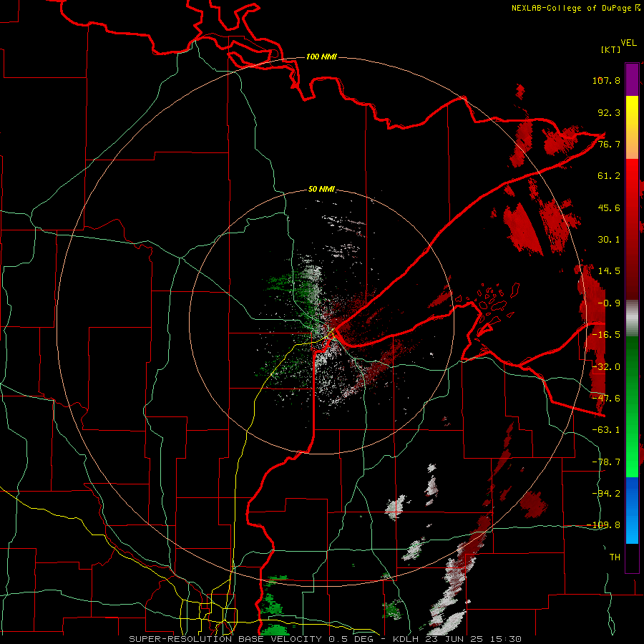Click the 30.1 velocity scale value
Screen dimensions: 644x644
click(609, 240)
